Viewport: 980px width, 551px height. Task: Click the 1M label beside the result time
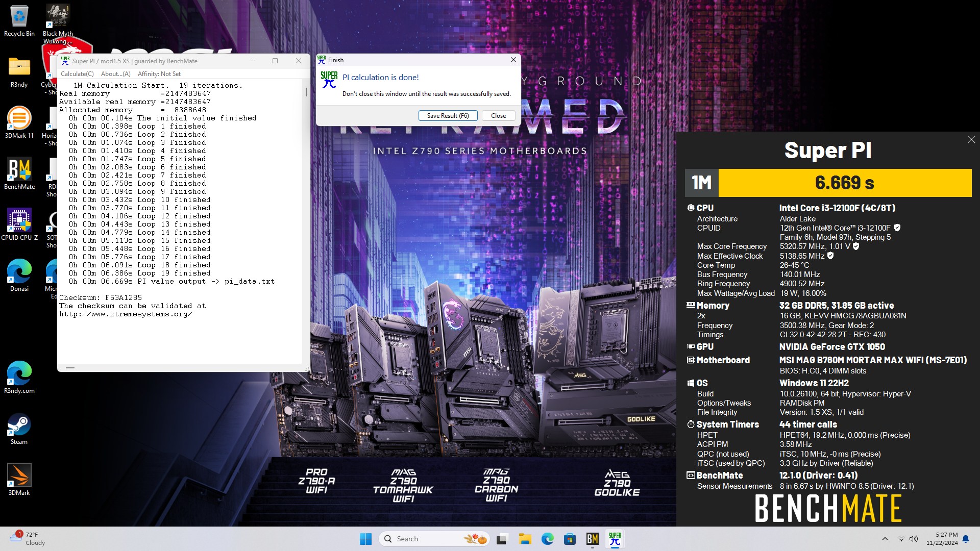701,183
